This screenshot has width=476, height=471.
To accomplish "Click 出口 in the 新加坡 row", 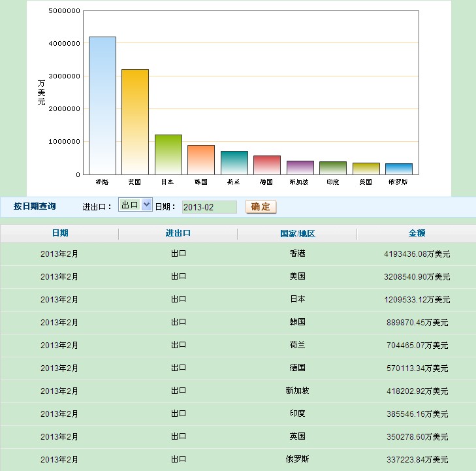I will [x=178, y=391].
